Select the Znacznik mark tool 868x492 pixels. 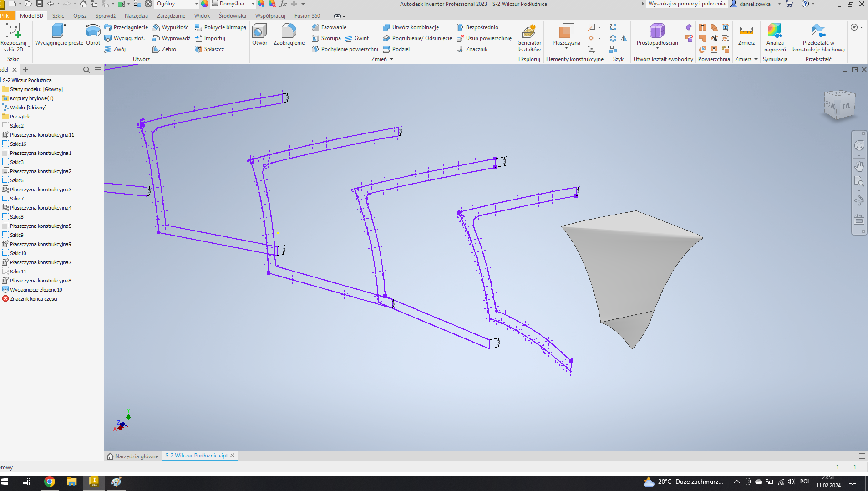[x=472, y=49]
